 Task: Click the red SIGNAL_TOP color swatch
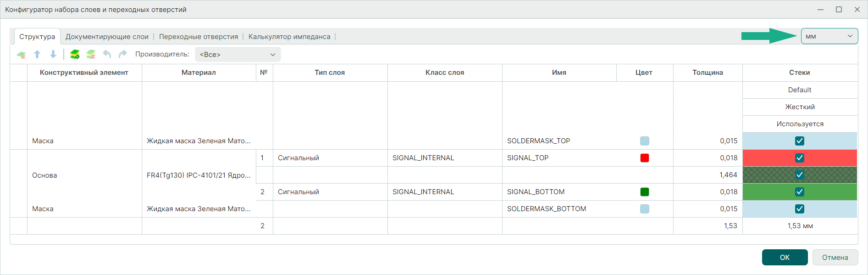click(644, 158)
